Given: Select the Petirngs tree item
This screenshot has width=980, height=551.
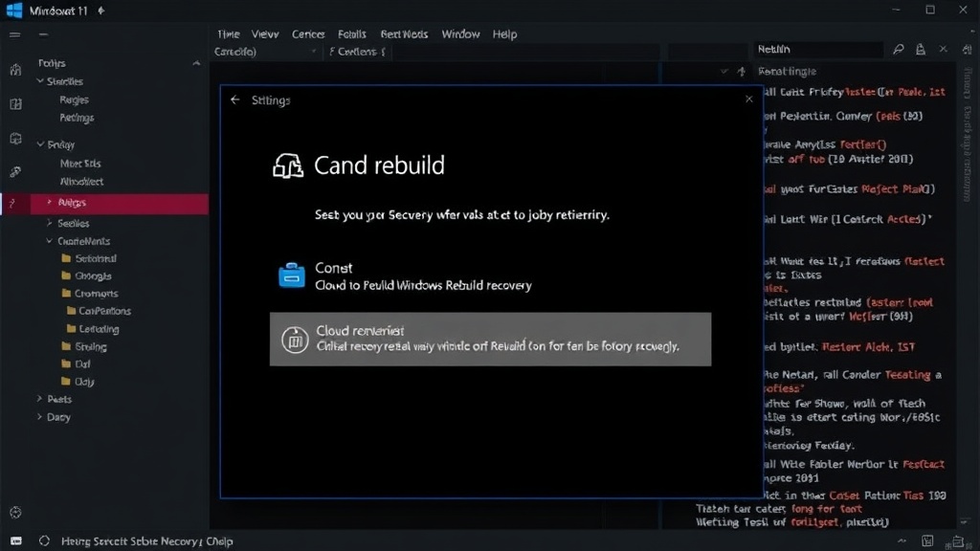Looking at the screenshot, I should coord(77,118).
